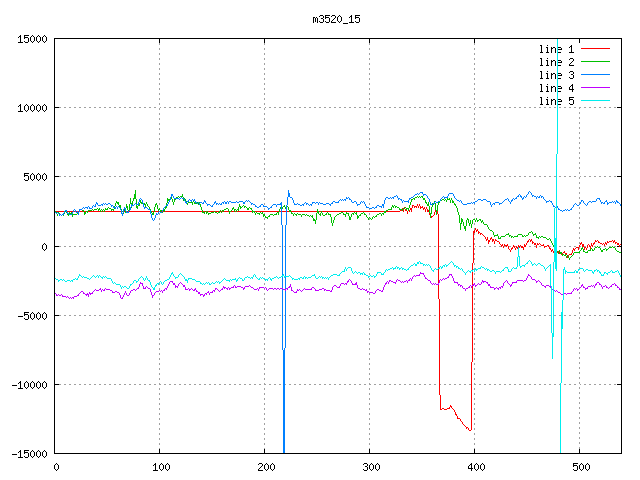Click the 400 x-axis tick label

(x=475, y=467)
